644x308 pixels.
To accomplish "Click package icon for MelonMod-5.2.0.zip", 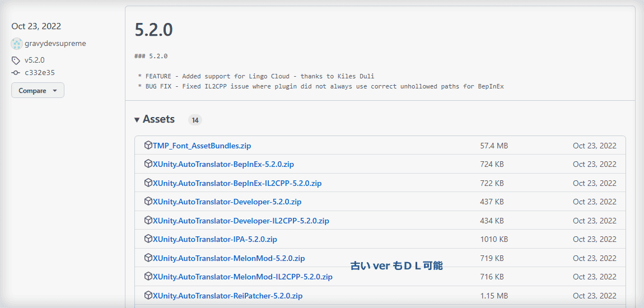I will pyautogui.click(x=148, y=258).
